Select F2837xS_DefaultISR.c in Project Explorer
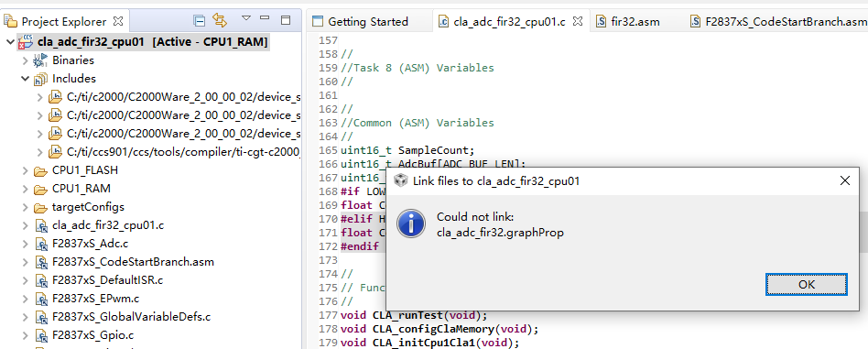 tap(107, 280)
